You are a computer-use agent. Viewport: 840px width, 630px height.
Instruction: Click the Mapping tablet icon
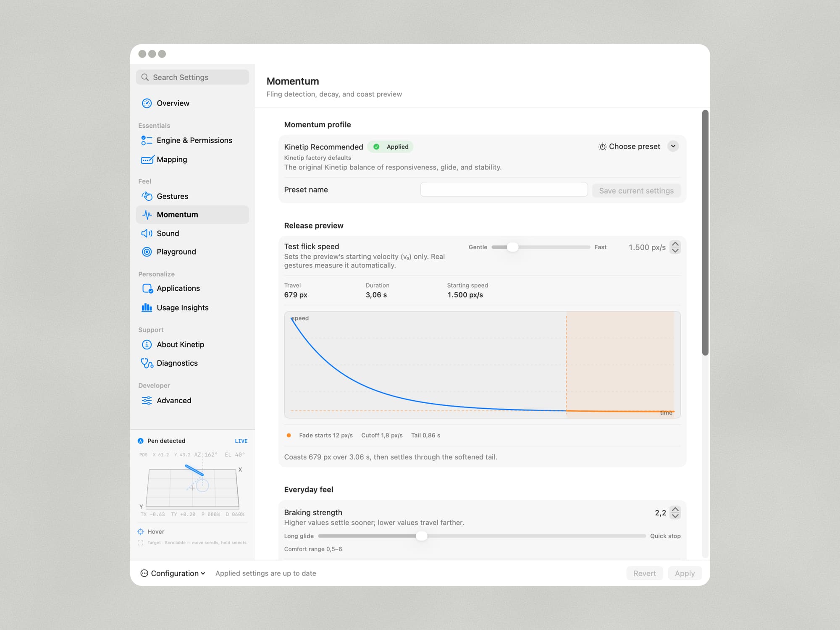click(x=147, y=160)
